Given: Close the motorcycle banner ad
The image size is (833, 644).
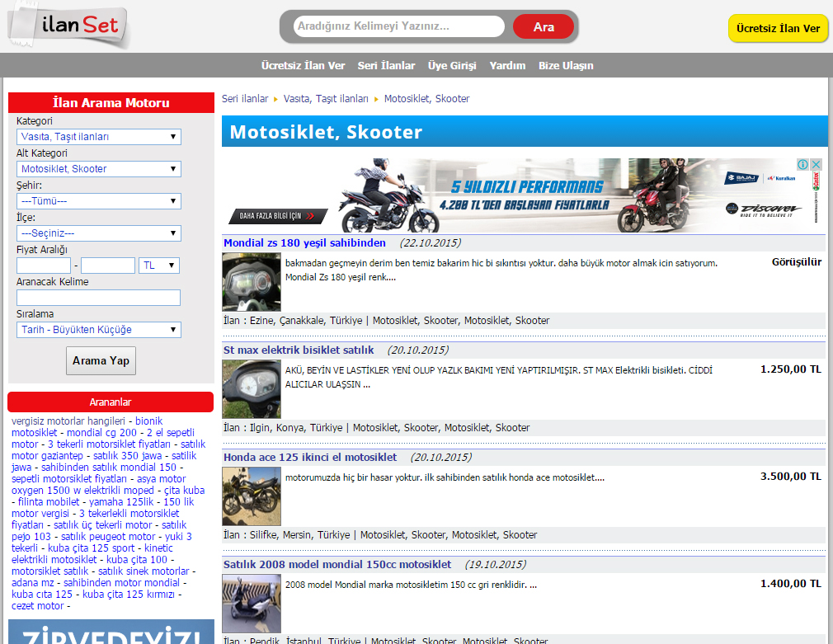Looking at the screenshot, I should point(816,165).
